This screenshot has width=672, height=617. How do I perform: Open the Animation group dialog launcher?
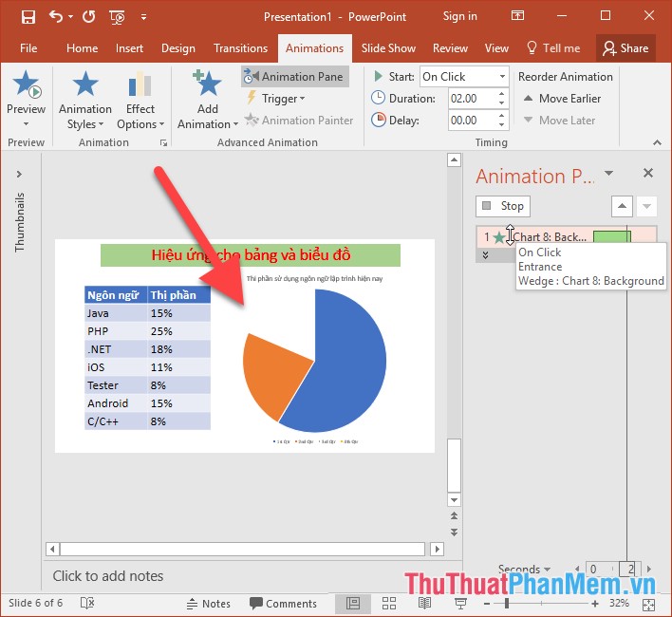[163, 142]
